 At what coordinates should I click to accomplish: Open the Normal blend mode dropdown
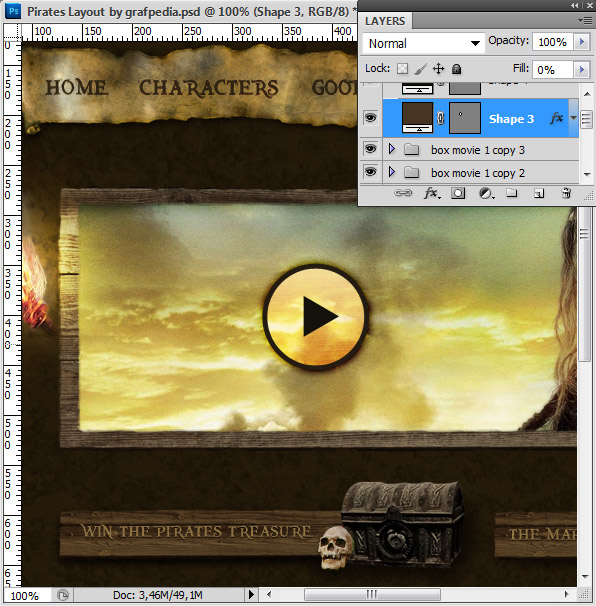(423, 43)
